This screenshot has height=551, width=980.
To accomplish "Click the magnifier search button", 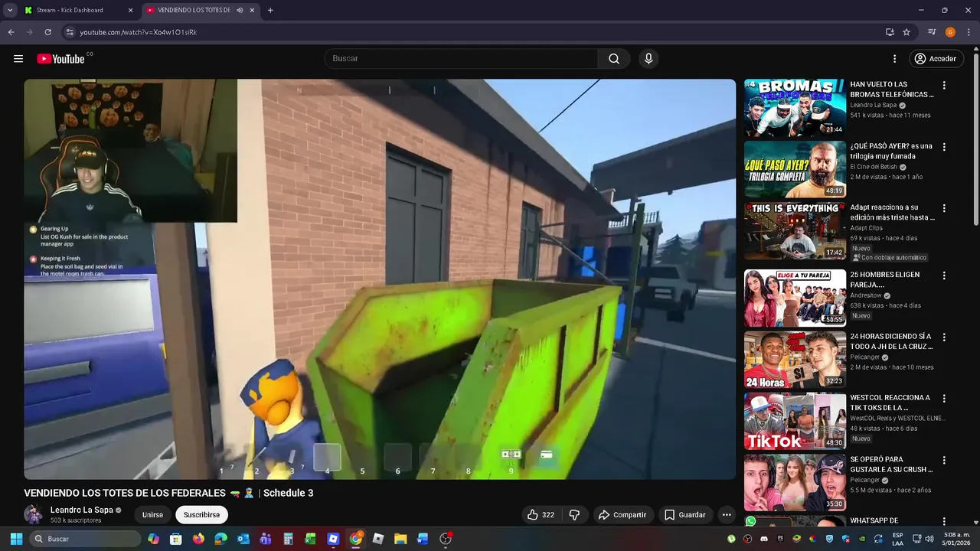I will (614, 59).
